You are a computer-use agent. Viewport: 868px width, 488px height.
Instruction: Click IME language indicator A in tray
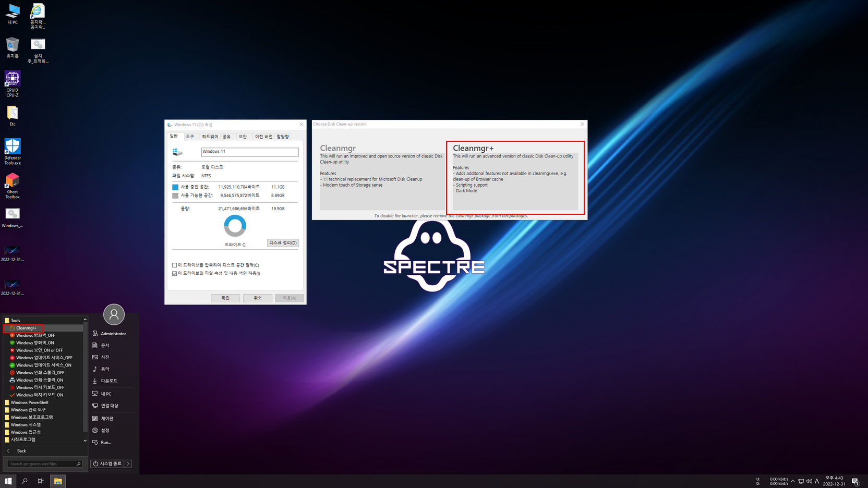[x=817, y=481]
